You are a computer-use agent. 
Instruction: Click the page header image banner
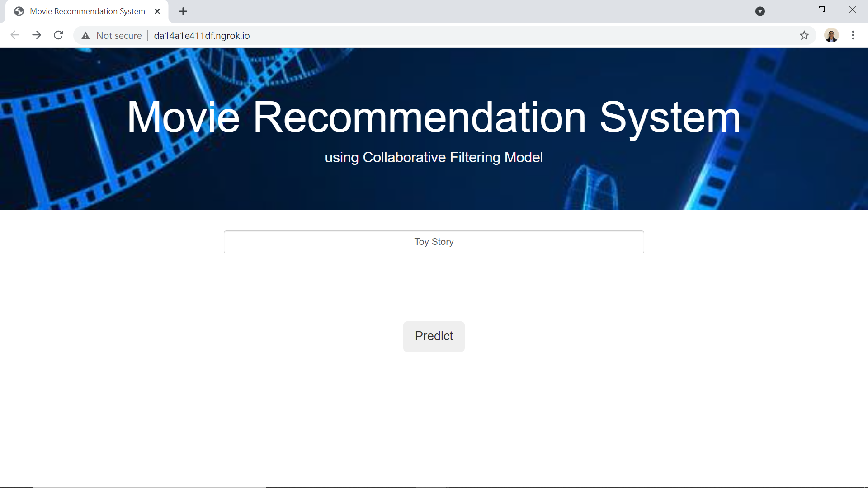point(434,129)
